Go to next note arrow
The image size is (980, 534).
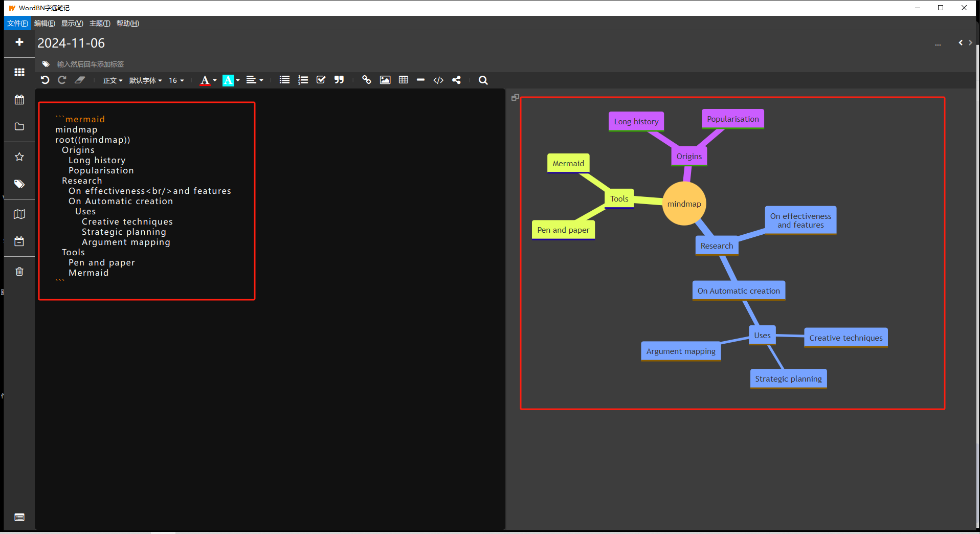tap(970, 43)
